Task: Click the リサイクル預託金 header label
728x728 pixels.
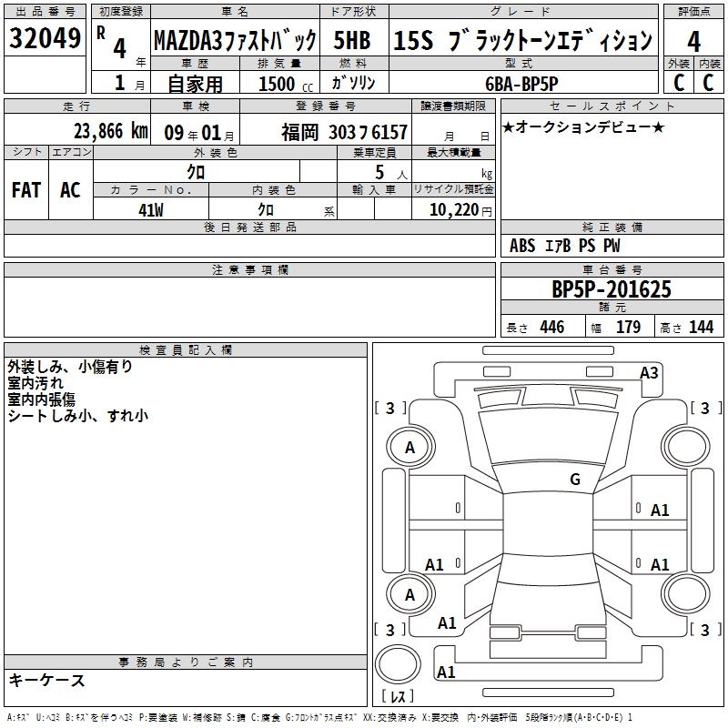Action: tap(453, 189)
